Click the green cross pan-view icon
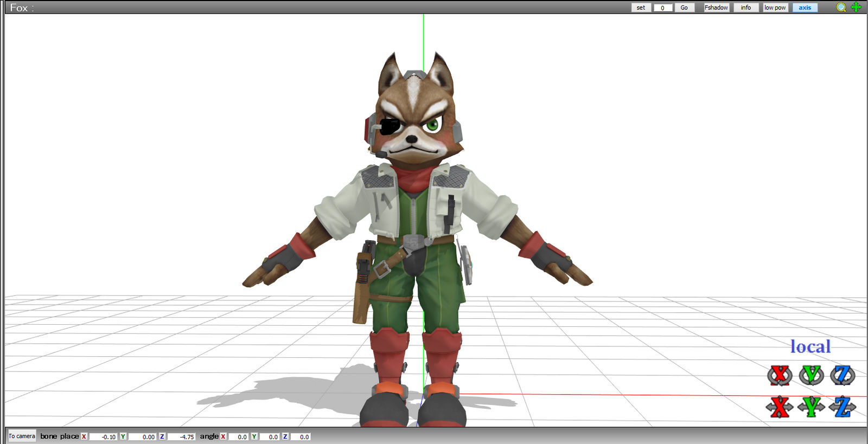Viewport: 868px width, 444px height. 856,7
